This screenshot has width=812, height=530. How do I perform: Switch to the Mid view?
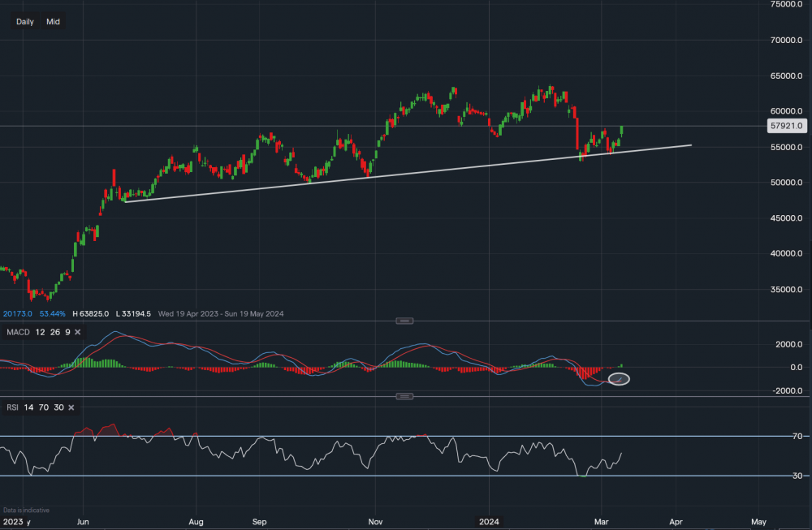click(53, 21)
